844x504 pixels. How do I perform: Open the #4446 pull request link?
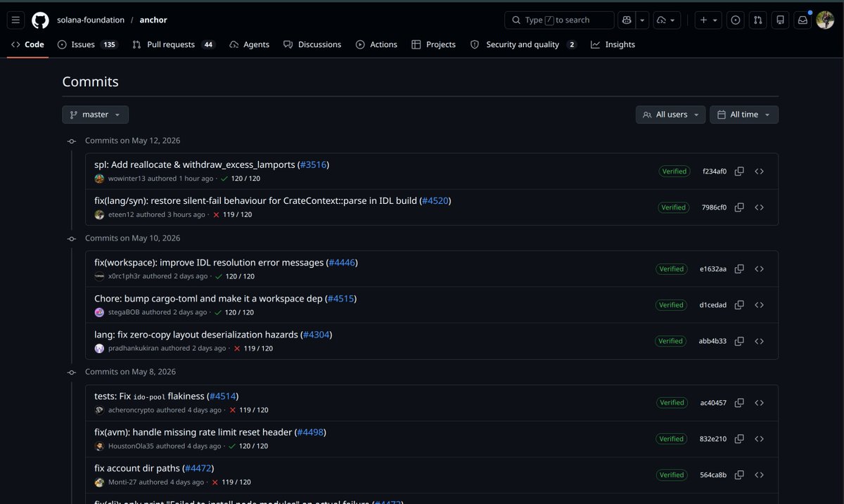342,262
